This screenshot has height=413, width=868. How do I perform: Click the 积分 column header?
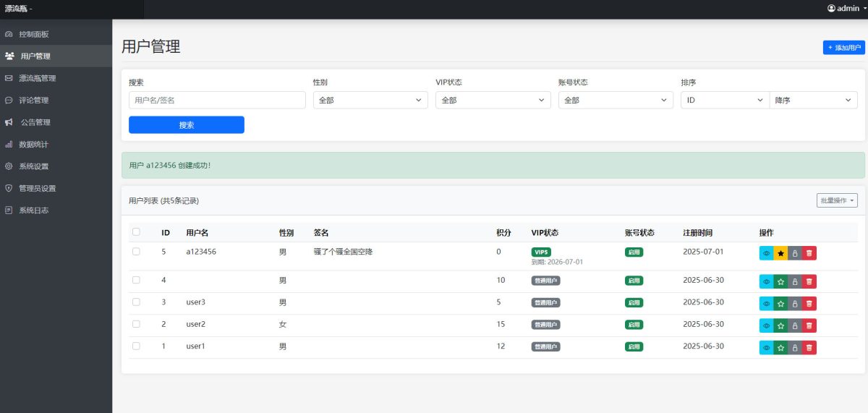[503, 233]
